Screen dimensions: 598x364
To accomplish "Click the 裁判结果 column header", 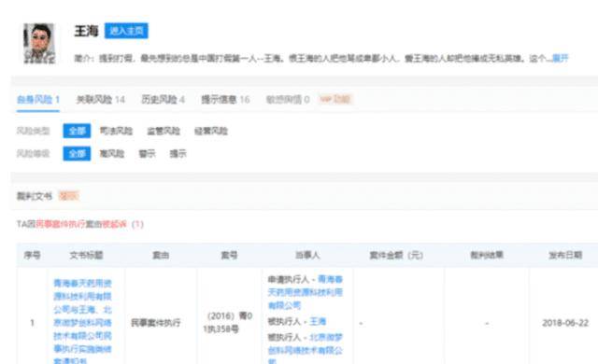I will coord(487,255).
